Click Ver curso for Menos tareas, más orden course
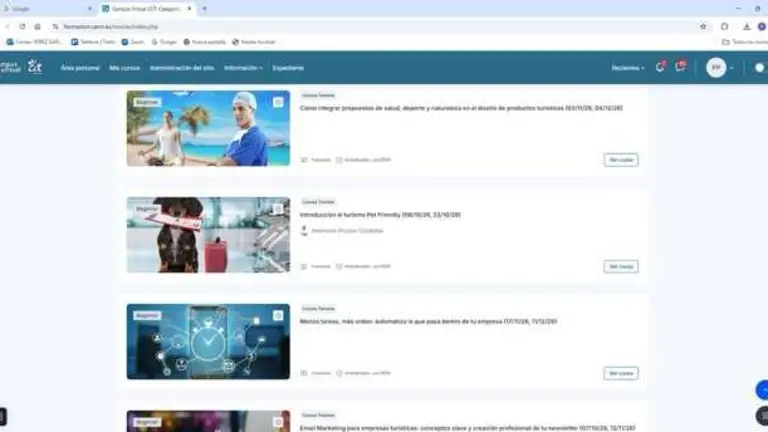Screen dimensions: 768x432 click(x=621, y=373)
